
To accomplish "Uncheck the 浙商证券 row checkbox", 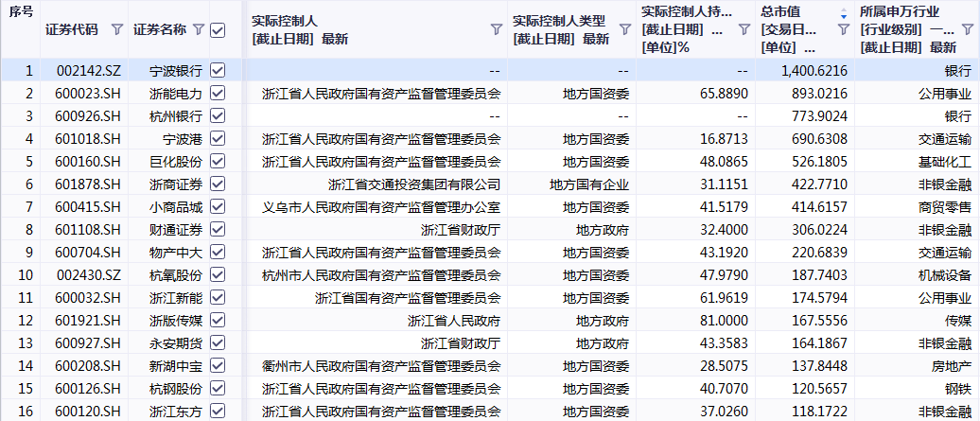I will 218,184.
